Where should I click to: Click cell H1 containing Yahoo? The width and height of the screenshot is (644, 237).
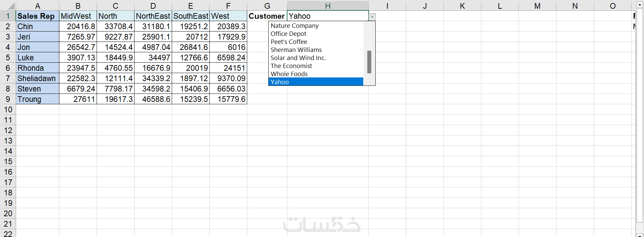(328, 16)
